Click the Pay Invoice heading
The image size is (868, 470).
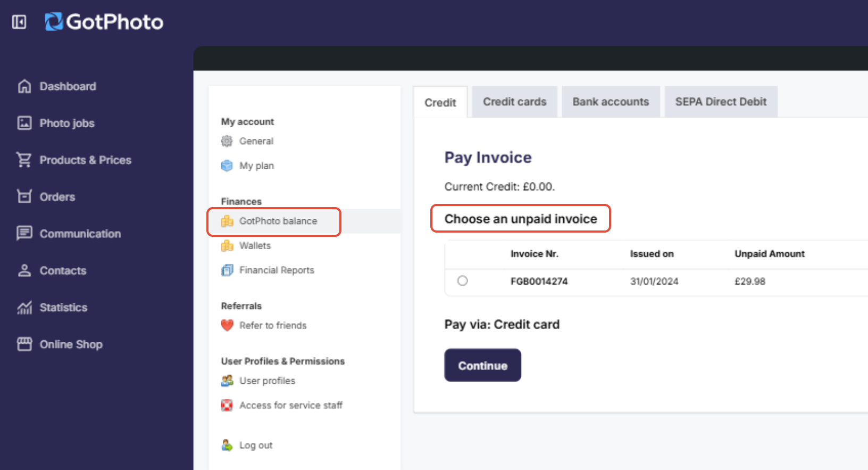click(488, 158)
